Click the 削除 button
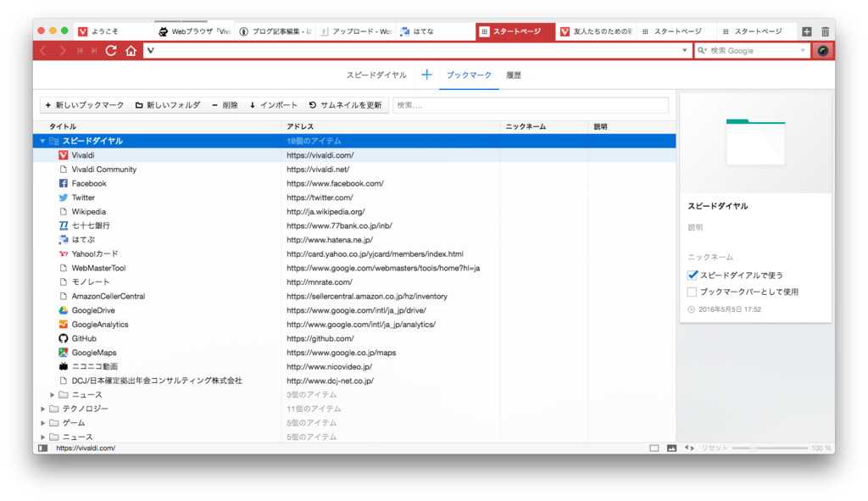Image resolution: width=868 pixels, height=501 pixels. pyautogui.click(x=225, y=105)
